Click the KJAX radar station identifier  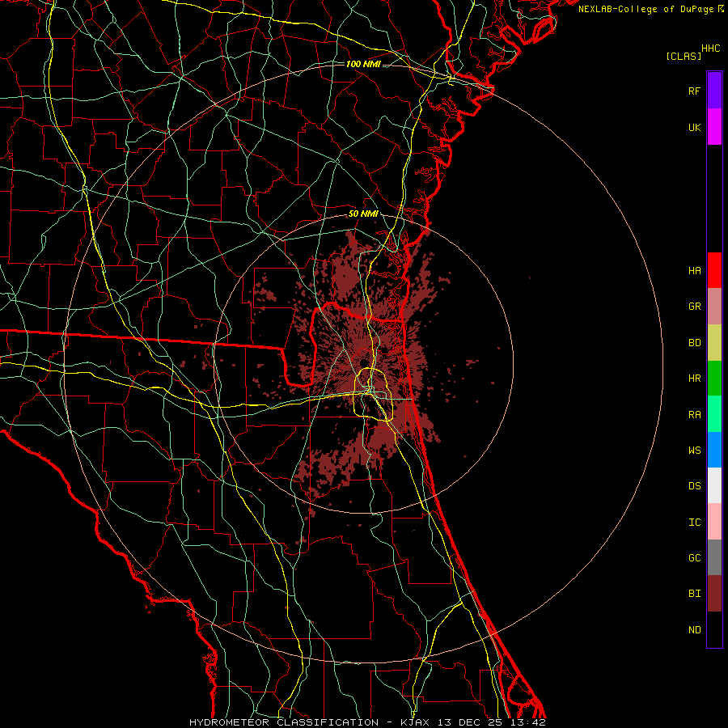[417, 722]
